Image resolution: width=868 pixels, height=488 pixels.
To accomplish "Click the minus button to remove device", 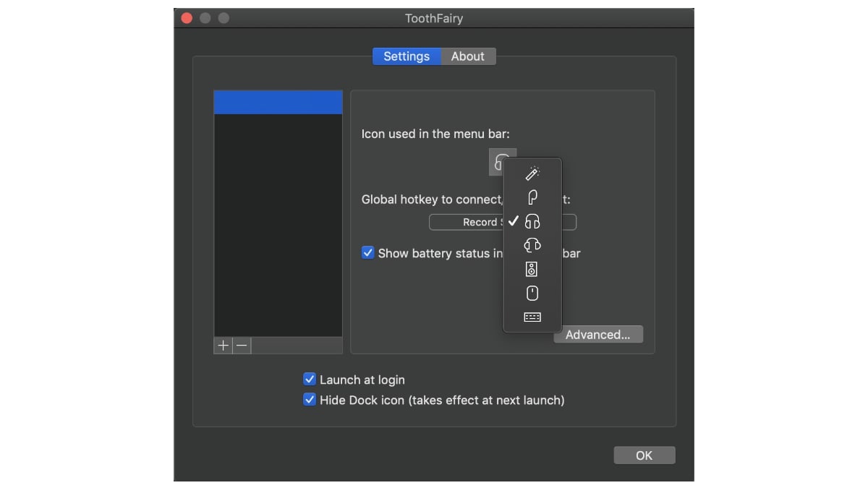I will point(242,346).
